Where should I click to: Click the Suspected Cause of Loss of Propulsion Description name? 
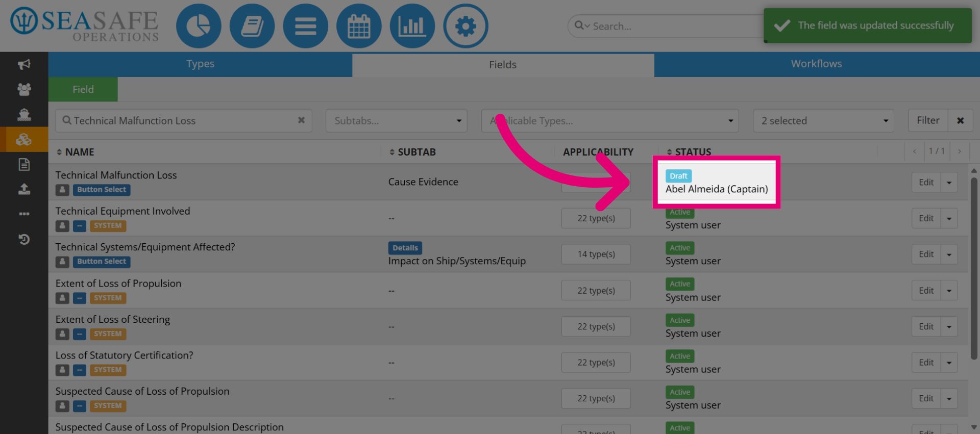pyautogui.click(x=169, y=427)
